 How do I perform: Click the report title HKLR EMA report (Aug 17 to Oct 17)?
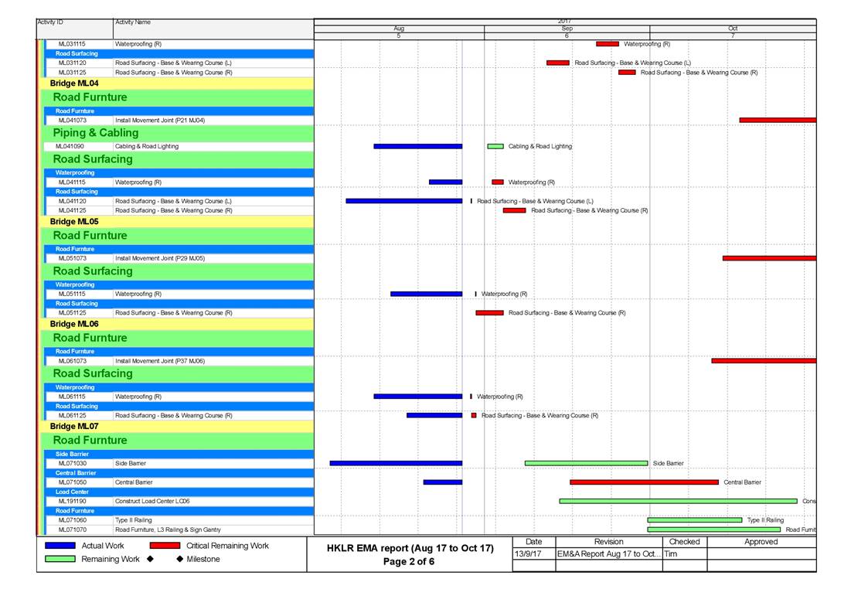point(410,548)
